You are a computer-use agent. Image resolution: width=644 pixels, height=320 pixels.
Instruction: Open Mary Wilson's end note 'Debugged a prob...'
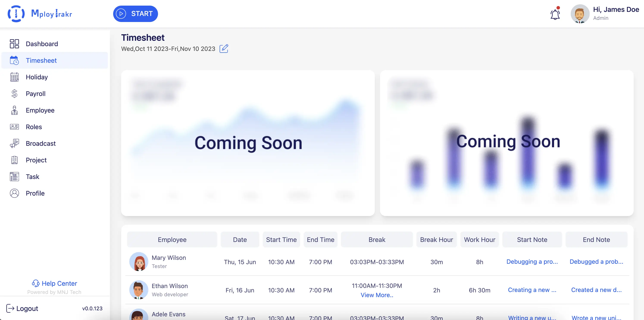(596, 261)
